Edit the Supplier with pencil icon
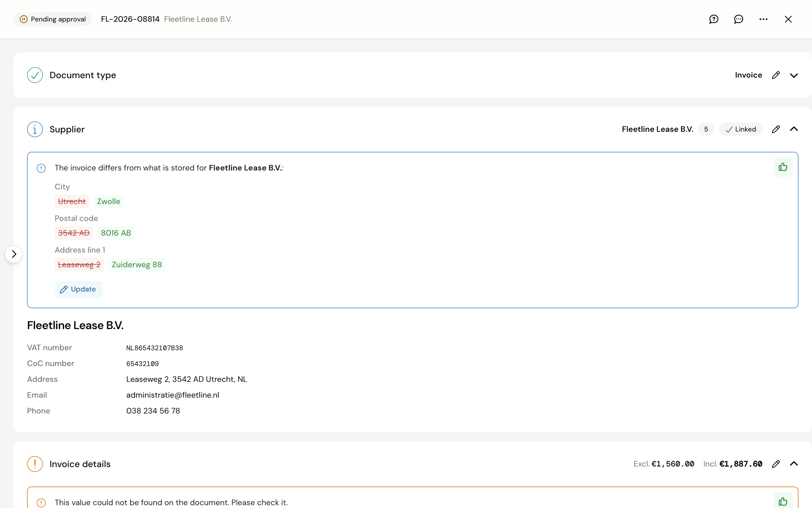This screenshot has width=812, height=508. 776,129
